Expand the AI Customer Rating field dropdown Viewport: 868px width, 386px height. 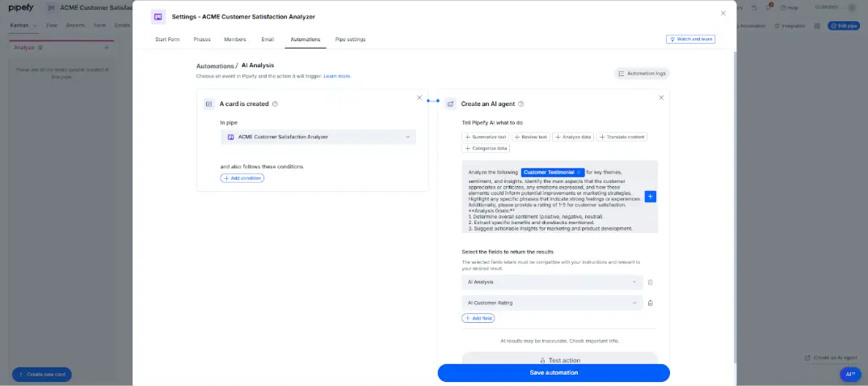pos(553,303)
